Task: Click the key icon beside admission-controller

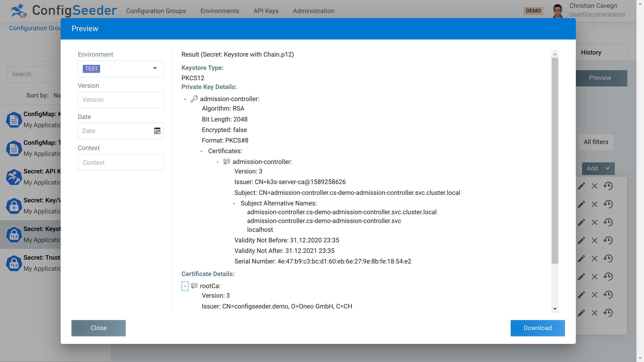Action: pyautogui.click(x=194, y=99)
